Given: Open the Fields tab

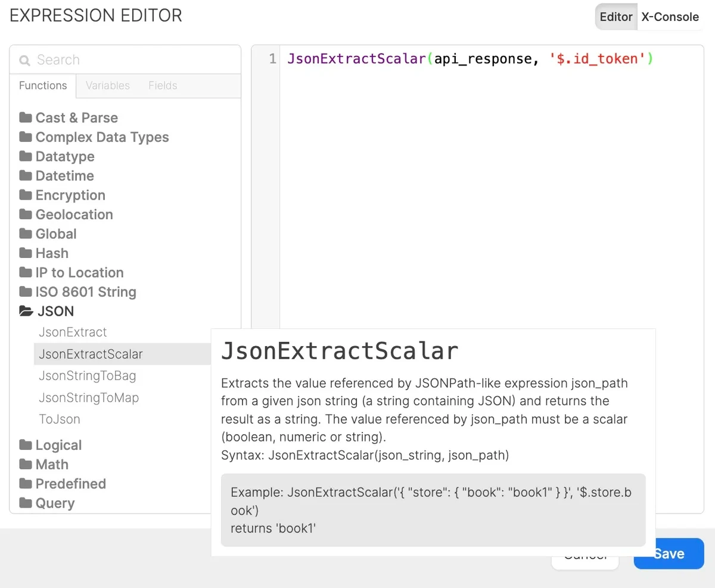Looking at the screenshot, I should coord(162,85).
